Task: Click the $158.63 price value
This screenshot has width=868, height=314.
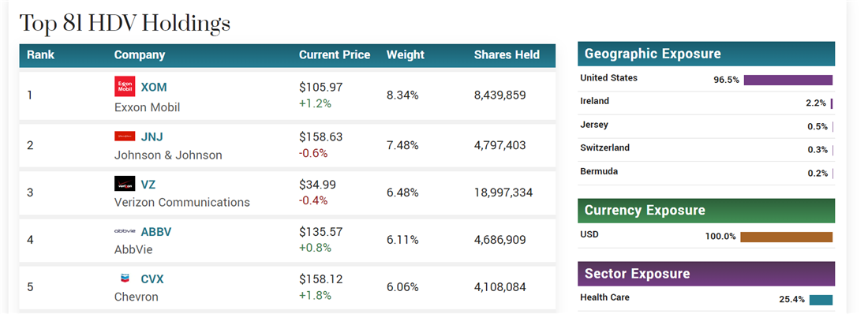Action: [x=321, y=136]
